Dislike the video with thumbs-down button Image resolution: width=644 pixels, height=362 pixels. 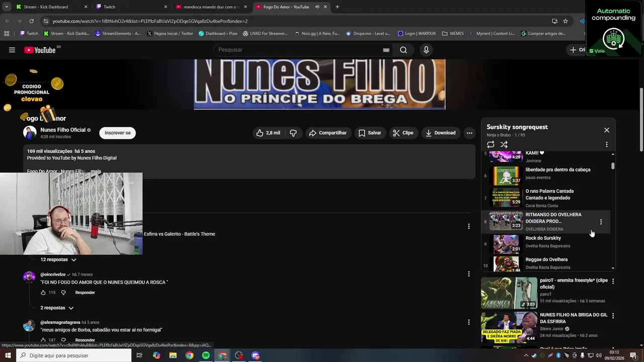(x=293, y=133)
